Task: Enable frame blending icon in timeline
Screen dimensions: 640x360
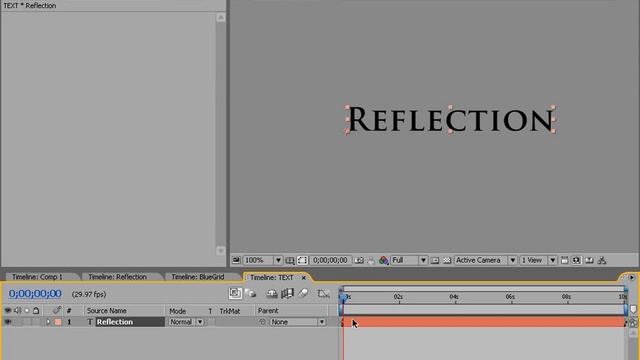Action: coord(287,293)
